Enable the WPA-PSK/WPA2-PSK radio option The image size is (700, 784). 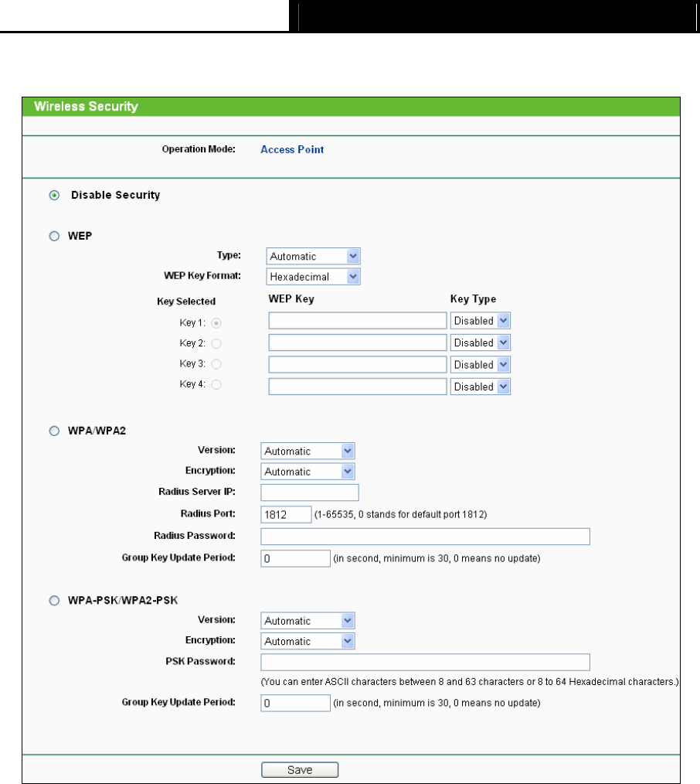[54, 601]
